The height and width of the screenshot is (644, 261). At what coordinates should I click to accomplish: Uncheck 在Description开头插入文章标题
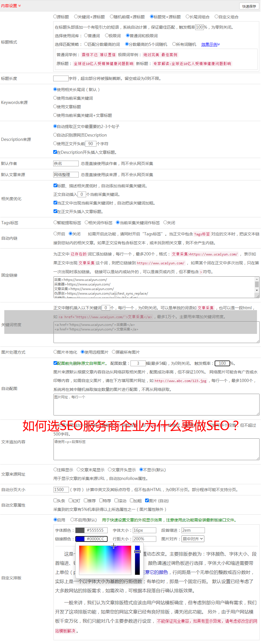55,152
